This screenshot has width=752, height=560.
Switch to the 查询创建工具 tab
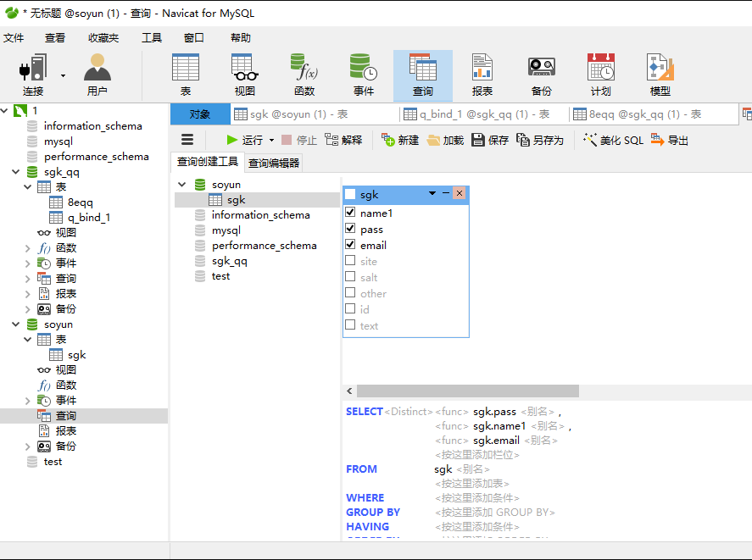[208, 162]
